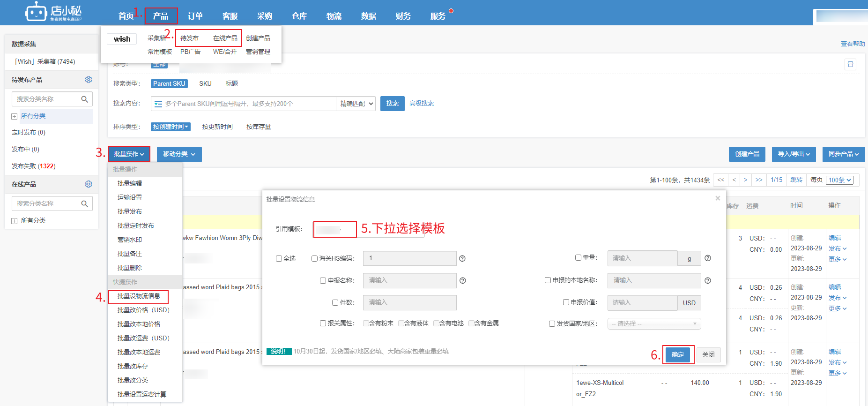
Task: Open the 按创建时间 sort dropdown
Action: click(x=171, y=127)
